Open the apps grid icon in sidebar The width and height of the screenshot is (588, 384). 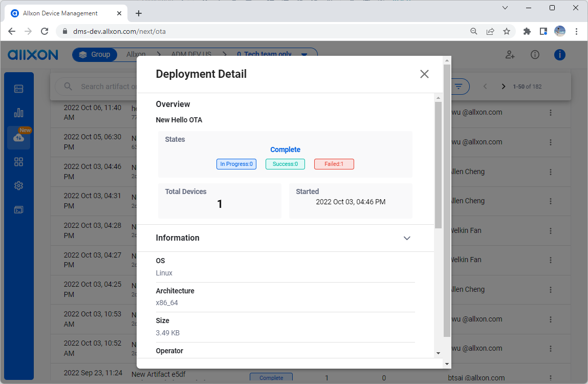[x=19, y=161]
